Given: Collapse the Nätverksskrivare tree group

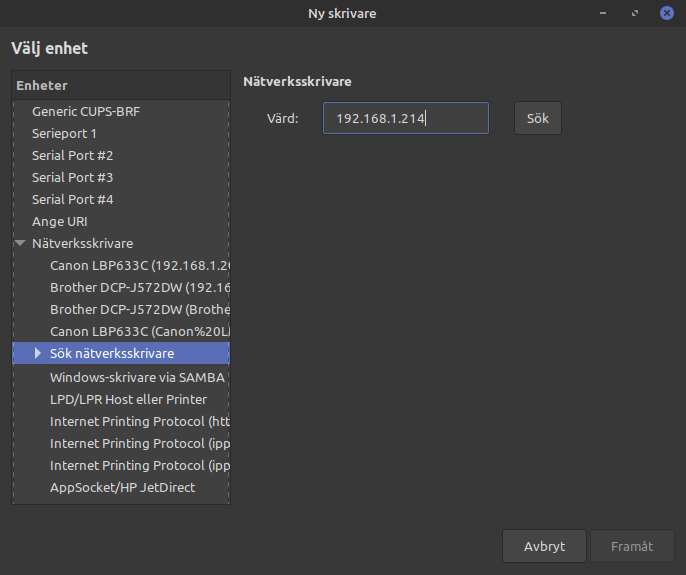Looking at the screenshot, I should pyautogui.click(x=20, y=243).
